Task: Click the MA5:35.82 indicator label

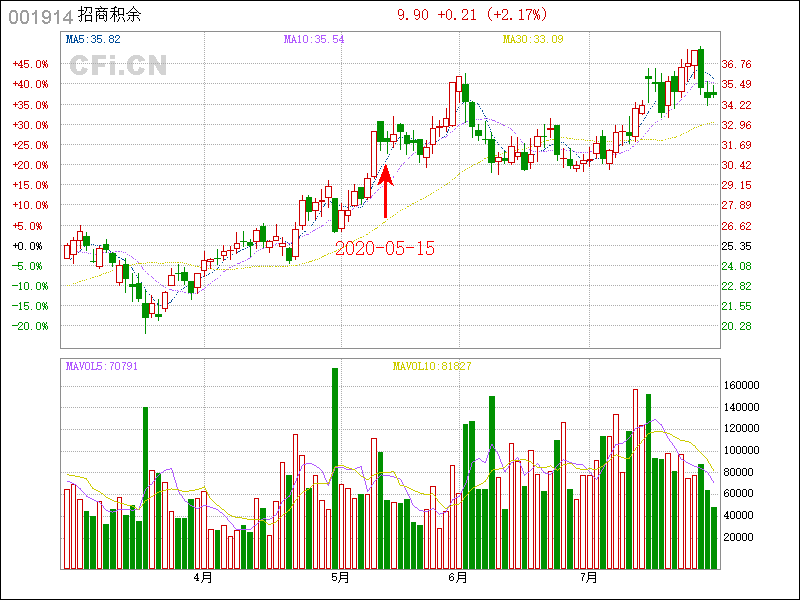Action: click(x=93, y=39)
